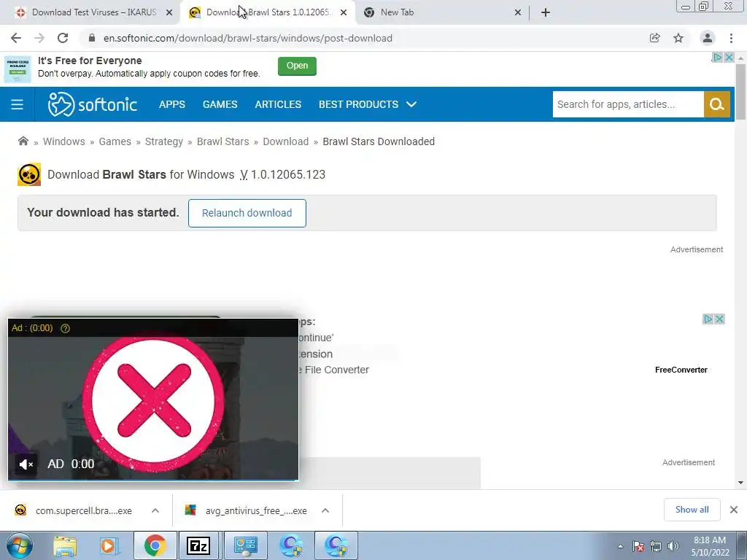
Task: Expand options for com.supercell.bra....exe download
Action: pos(155,510)
